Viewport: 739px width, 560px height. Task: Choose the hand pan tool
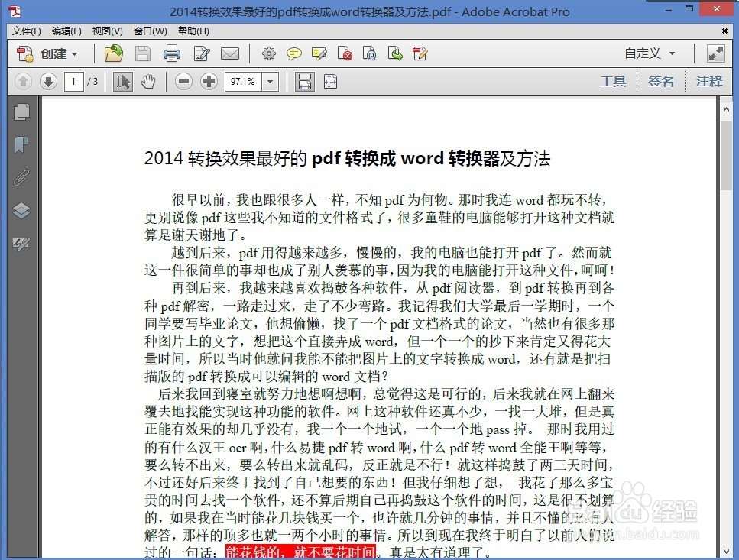[x=148, y=82]
